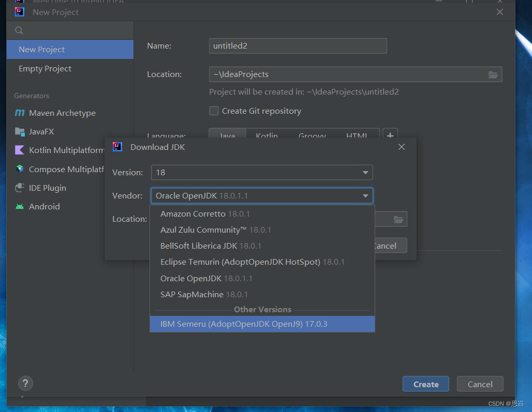Viewport: 532px width, 412px height.
Task: Open the Maven Archetype generator
Action: 62,113
